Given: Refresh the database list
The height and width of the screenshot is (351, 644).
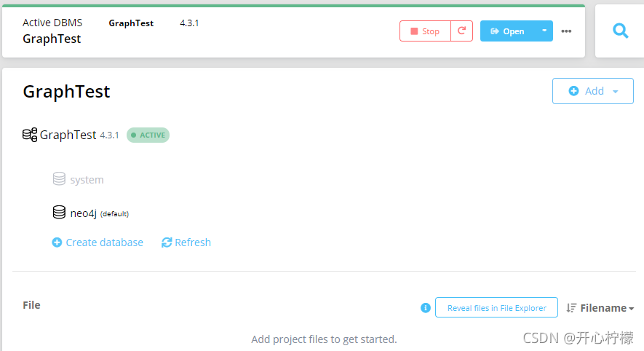Looking at the screenshot, I should point(186,242).
